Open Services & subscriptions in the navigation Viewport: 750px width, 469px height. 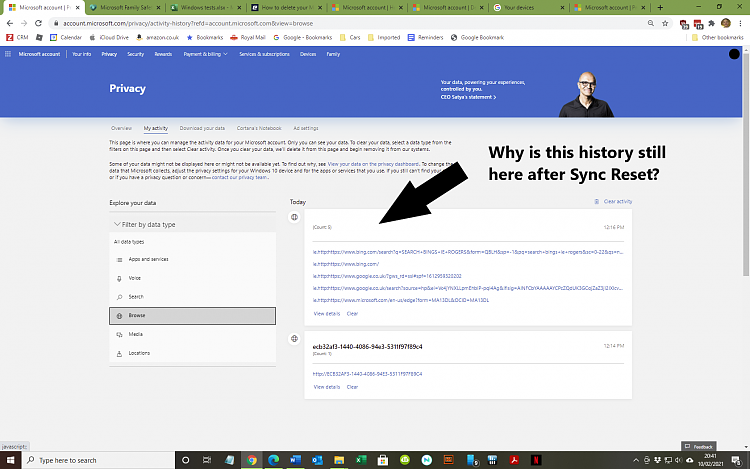(264, 54)
